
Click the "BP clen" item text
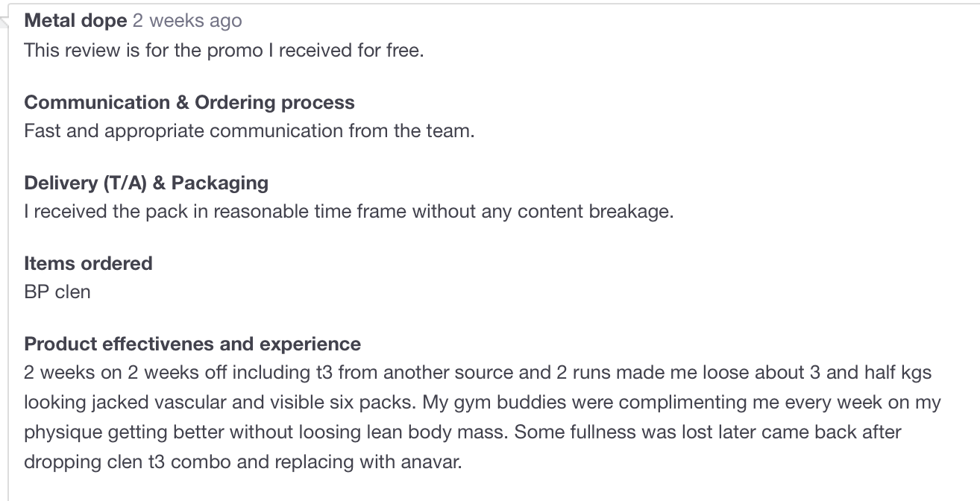tap(57, 292)
